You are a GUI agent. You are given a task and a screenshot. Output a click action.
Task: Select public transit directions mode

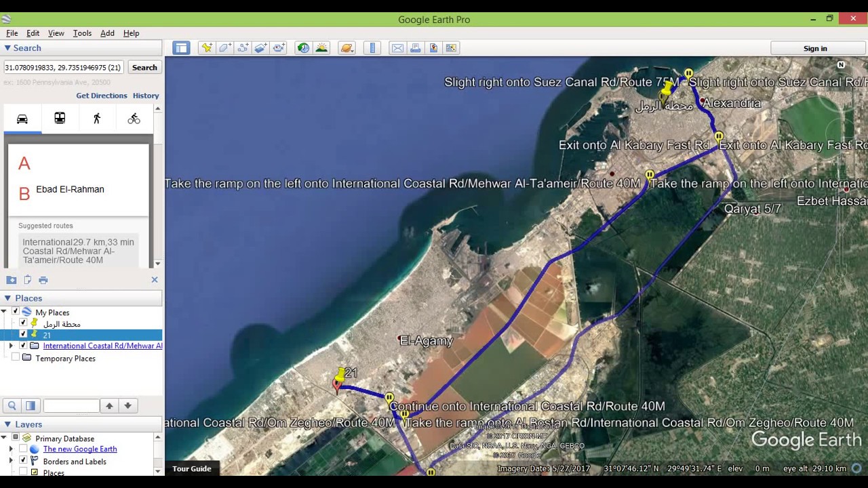click(x=60, y=119)
